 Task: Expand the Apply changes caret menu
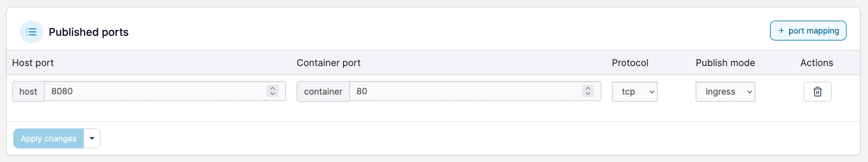click(x=92, y=138)
